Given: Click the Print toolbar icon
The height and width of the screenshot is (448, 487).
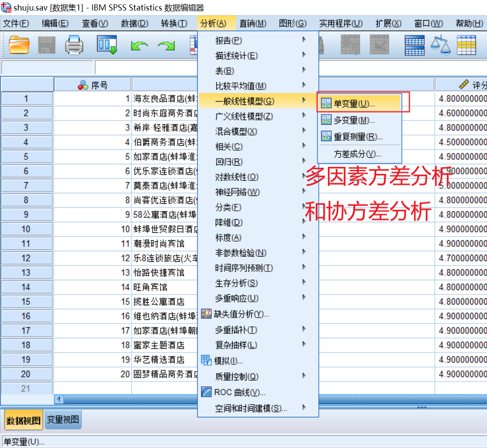Looking at the screenshot, I should coord(74,45).
